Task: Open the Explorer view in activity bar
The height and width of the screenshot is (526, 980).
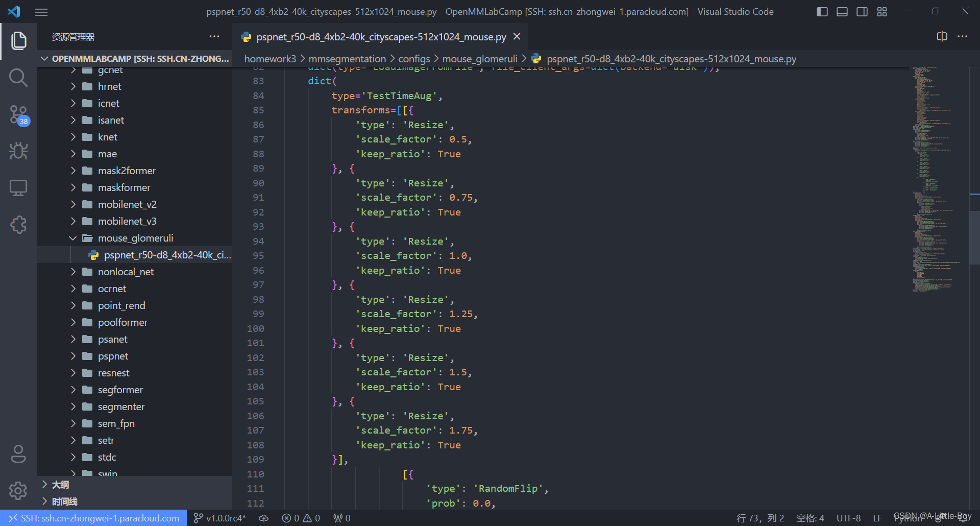Action: coord(18,41)
